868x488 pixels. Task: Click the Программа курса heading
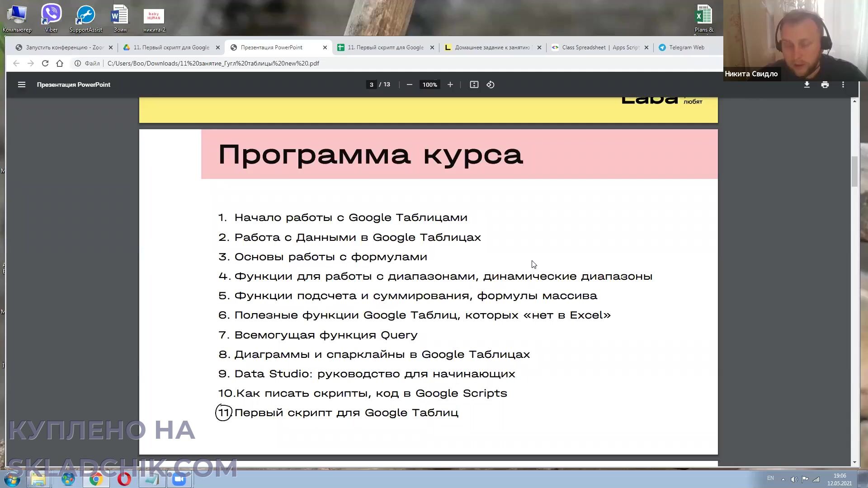[x=370, y=155]
